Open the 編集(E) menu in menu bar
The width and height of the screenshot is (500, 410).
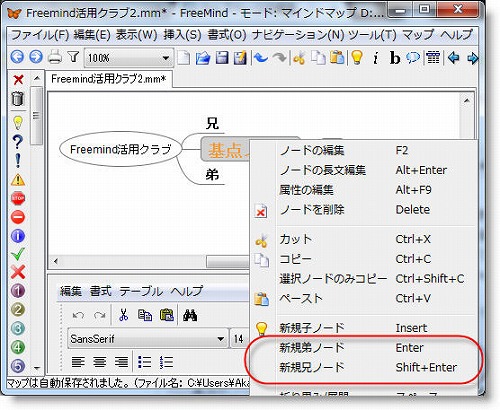point(92,35)
